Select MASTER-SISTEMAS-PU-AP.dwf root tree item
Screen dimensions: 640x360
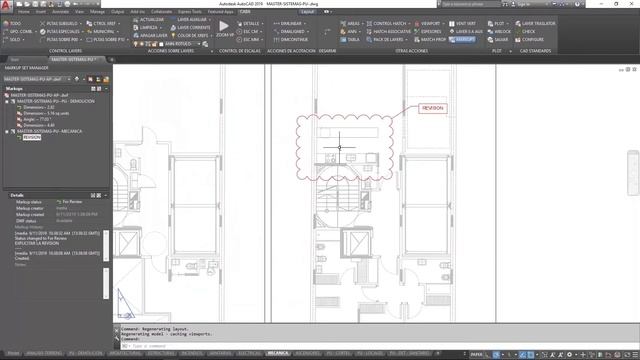(39, 95)
